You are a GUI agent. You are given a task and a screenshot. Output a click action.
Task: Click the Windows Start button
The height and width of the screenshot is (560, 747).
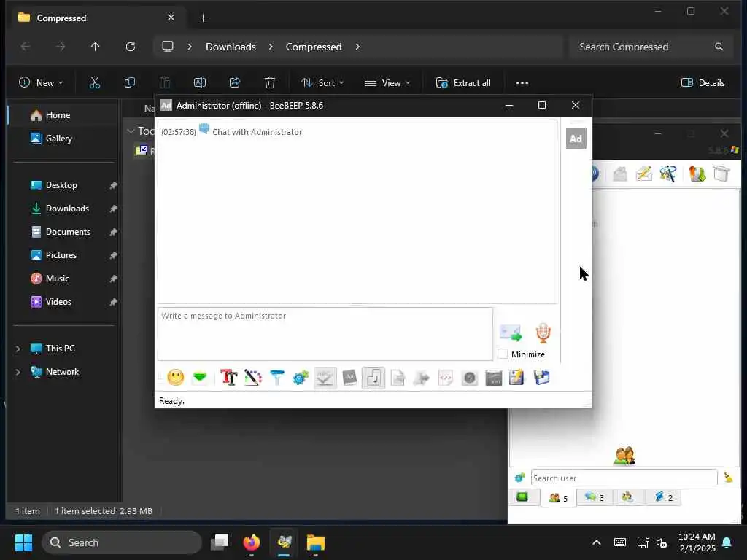[x=23, y=542]
